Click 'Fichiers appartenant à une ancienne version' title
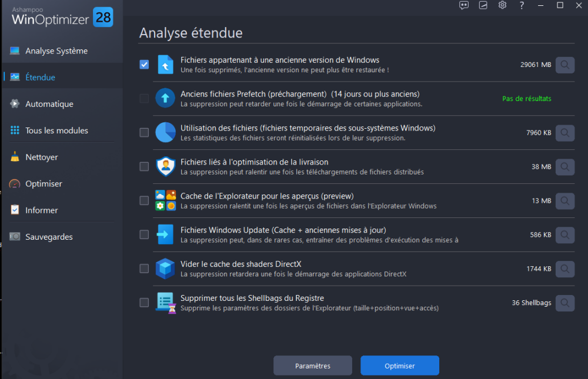The height and width of the screenshot is (379, 588). 280,60
